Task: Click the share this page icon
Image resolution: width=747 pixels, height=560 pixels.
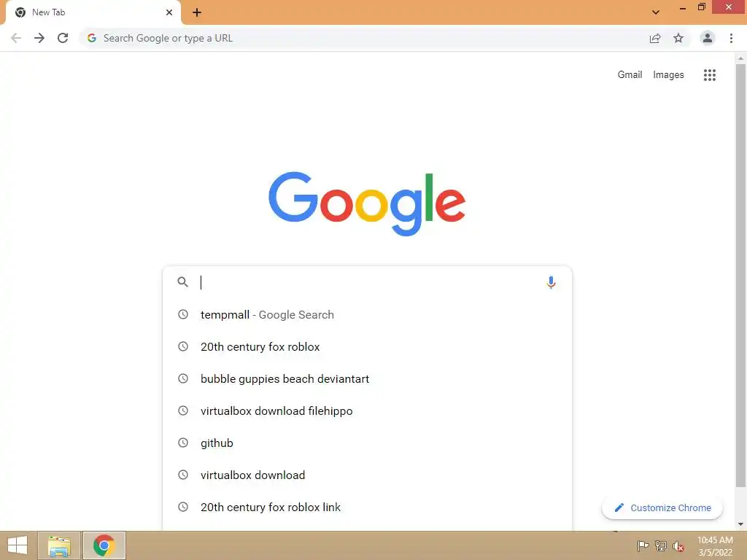Action: click(655, 38)
